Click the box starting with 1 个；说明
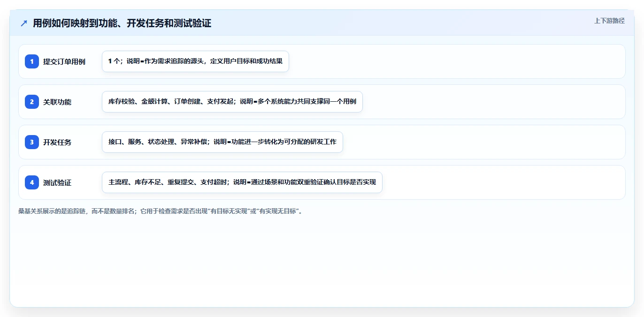The height and width of the screenshot is (317, 644). (x=195, y=61)
